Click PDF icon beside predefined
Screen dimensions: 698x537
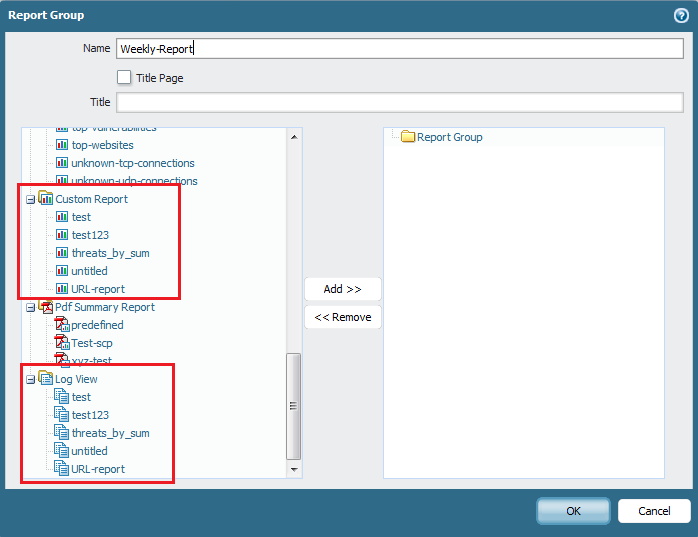62,324
